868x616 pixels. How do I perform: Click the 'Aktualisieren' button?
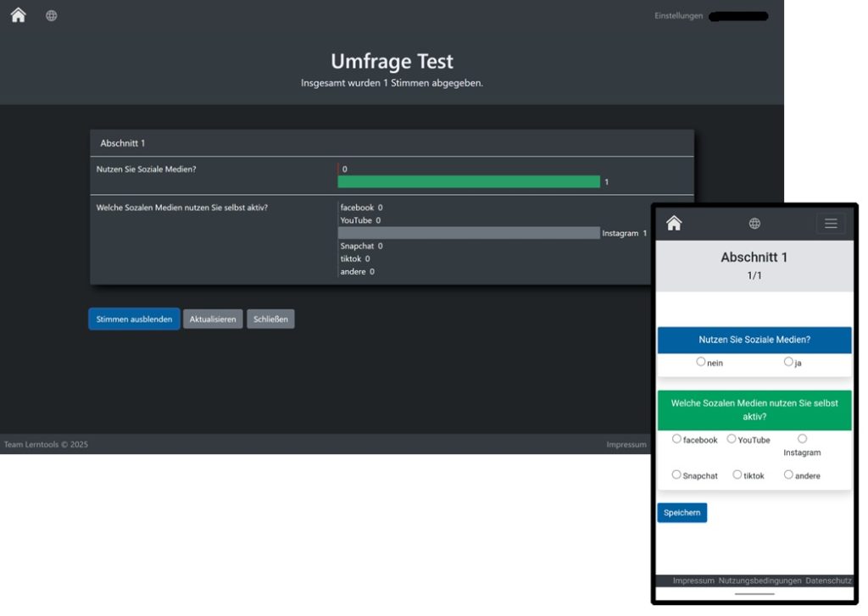click(213, 319)
